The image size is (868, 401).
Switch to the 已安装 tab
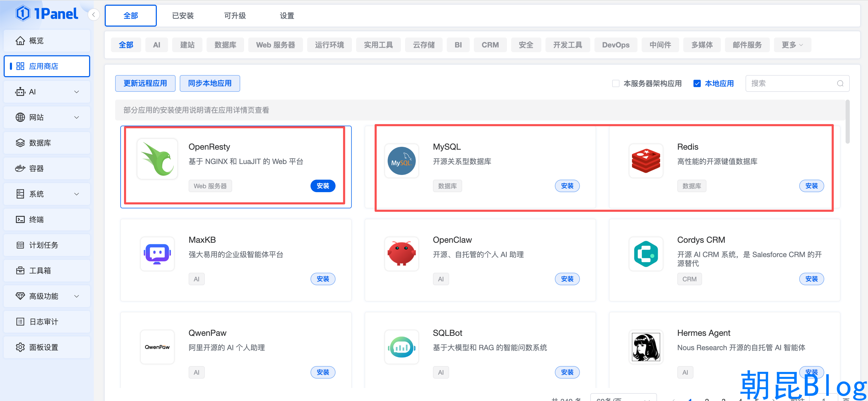[x=183, y=16]
